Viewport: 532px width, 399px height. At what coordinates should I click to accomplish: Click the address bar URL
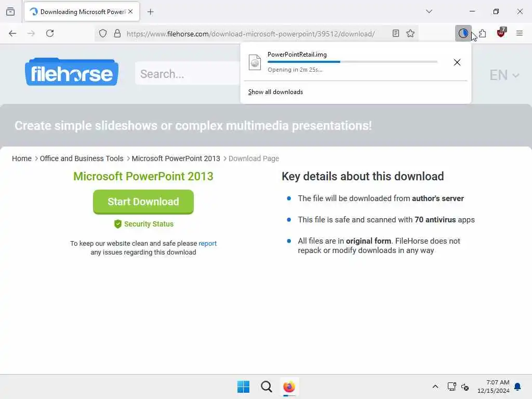coord(250,34)
